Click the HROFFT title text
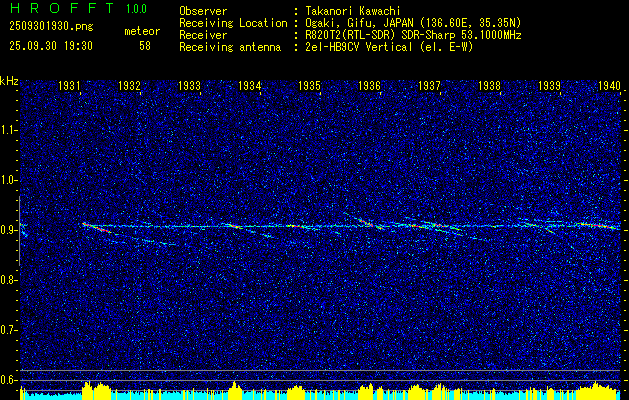This screenshot has height=400, width=629. click(62, 8)
